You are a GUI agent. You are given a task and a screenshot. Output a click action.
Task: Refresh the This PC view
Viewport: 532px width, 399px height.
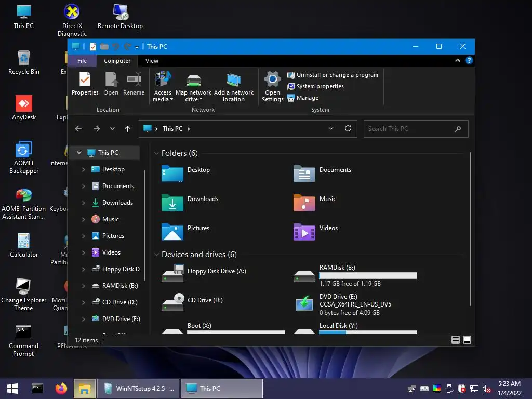(x=348, y=129)
